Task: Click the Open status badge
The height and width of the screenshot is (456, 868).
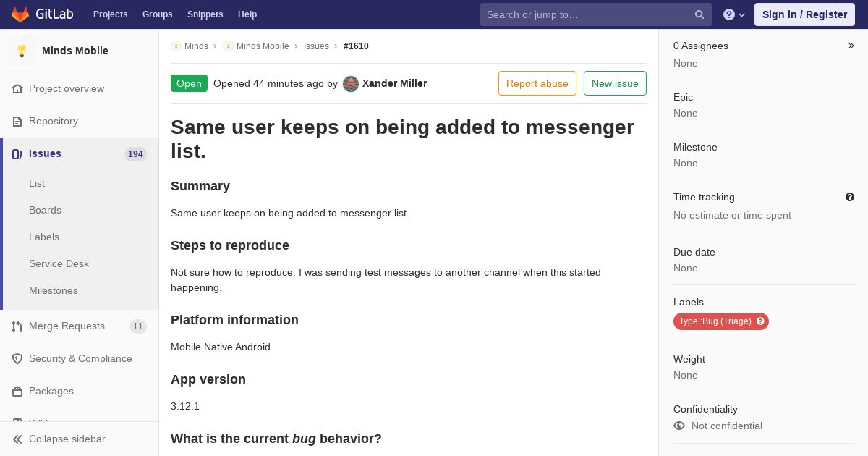Action: click(189, 83)
